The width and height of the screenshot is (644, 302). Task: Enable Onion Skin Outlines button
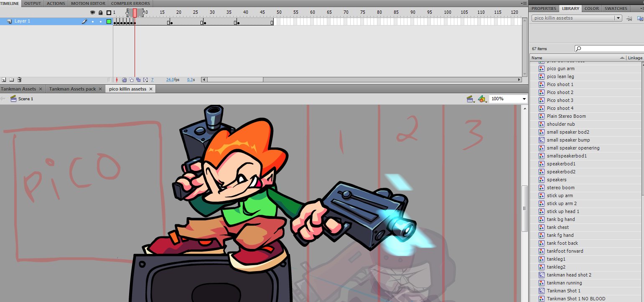tap(131, 80)
